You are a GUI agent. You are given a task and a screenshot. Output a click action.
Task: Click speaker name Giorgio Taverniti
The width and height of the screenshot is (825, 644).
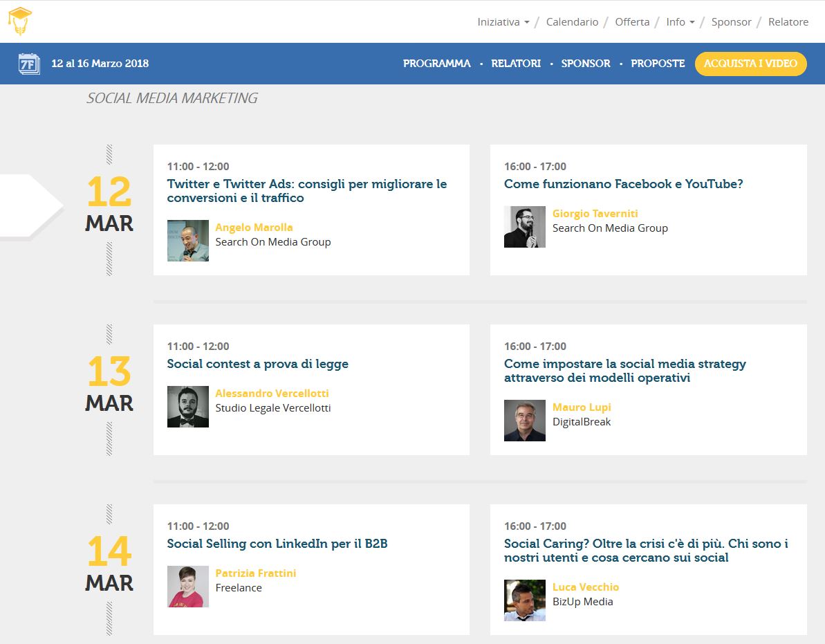595,214
